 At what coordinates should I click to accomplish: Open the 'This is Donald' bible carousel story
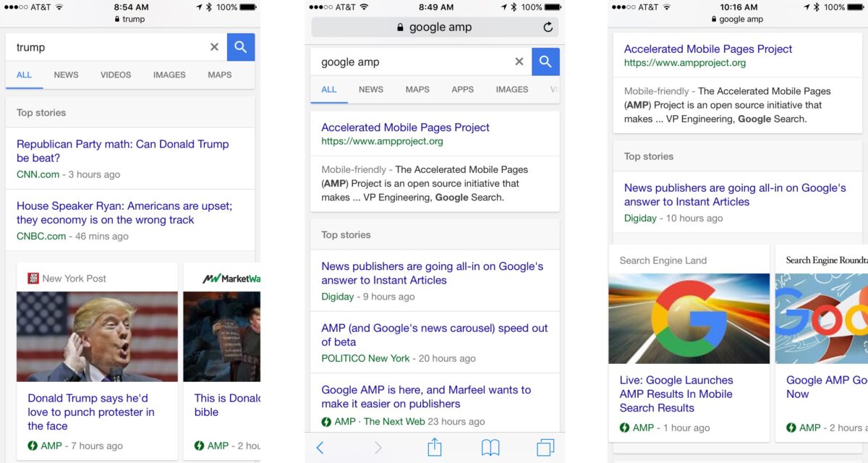(x=227, y=404)
